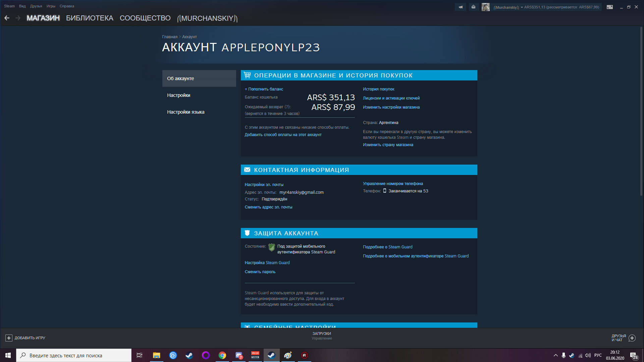Open Управление номером телефона link
This screenshot has height=362, width=644.
[393, 184]
